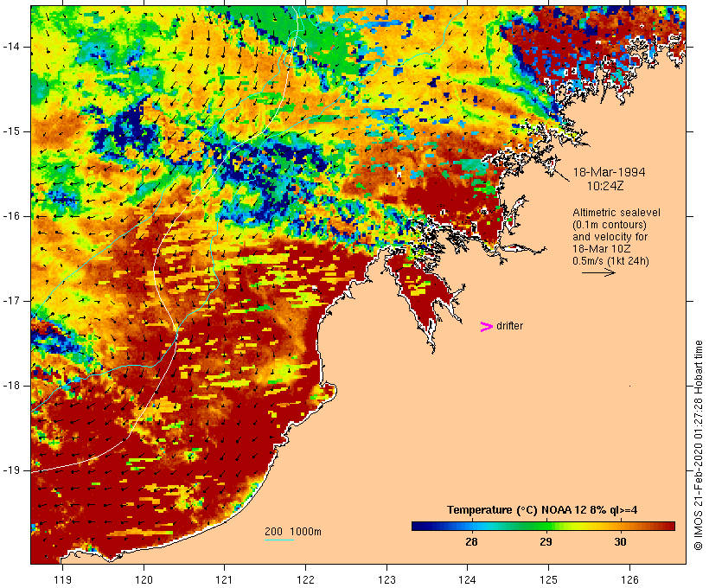Screen dimensions: 709x588
Task: Click the '1000m' depth contour label
Action: pos(306,532)
